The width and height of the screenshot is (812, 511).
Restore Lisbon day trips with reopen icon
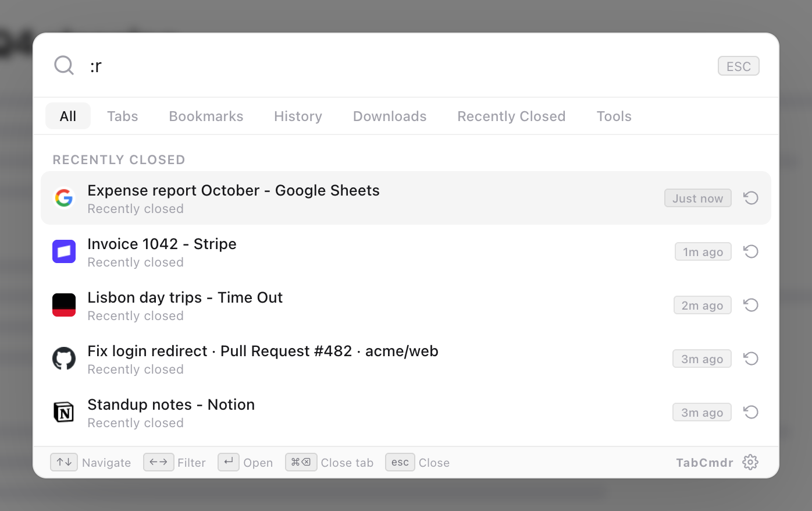751,305
